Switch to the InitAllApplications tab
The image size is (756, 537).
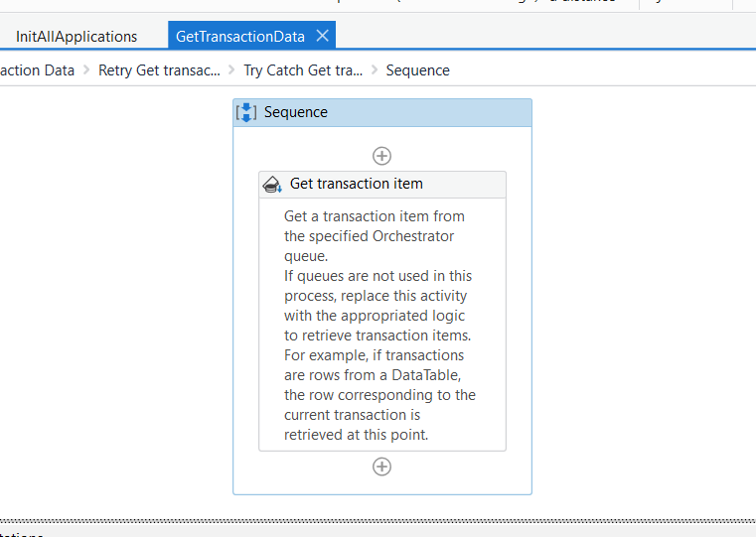[76, 37]
